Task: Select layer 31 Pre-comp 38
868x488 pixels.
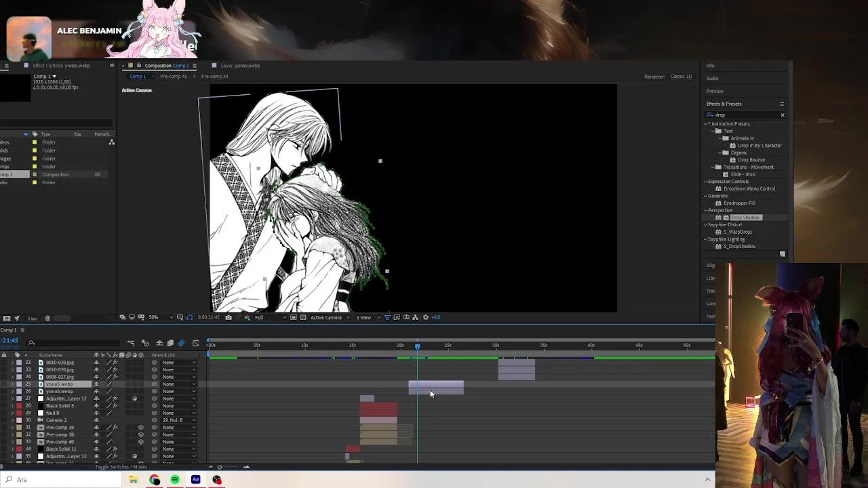Action: click(x=60, y=428)
